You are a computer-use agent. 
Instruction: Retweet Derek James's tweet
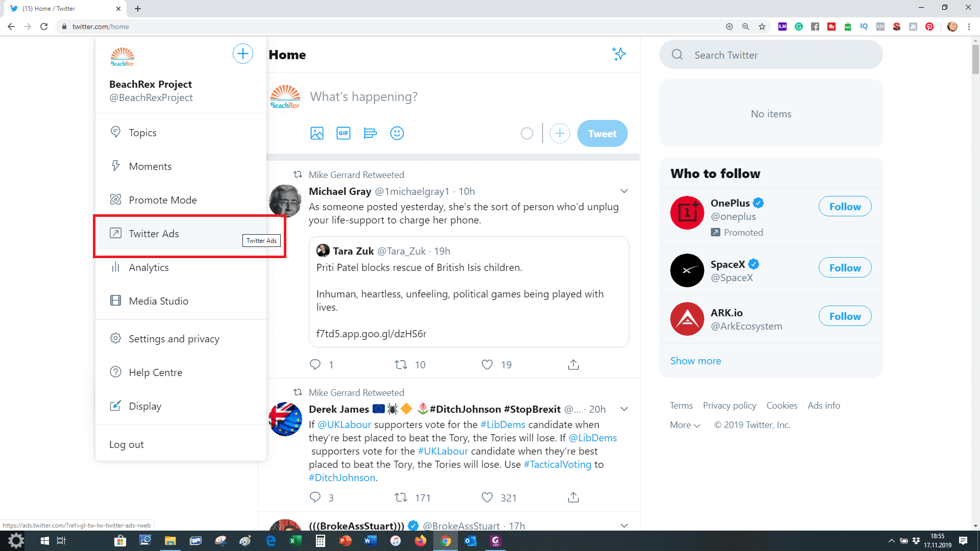[x=401, y=497]
